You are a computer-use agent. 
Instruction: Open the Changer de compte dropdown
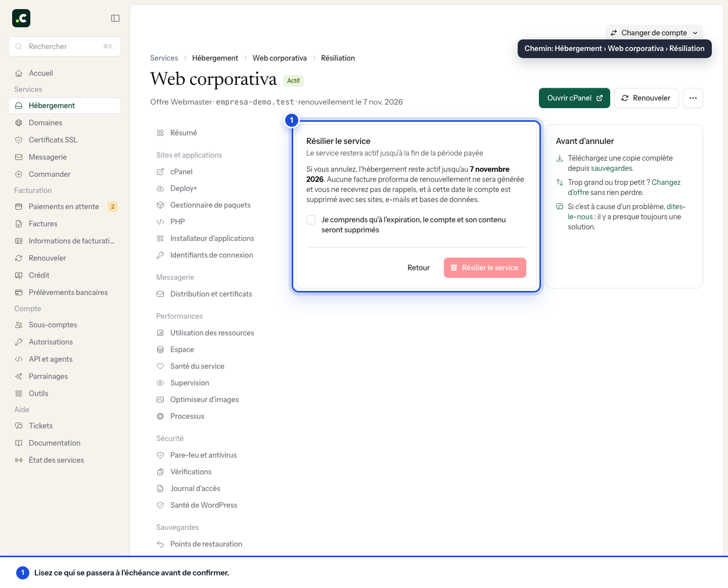(x=654, y=33)
